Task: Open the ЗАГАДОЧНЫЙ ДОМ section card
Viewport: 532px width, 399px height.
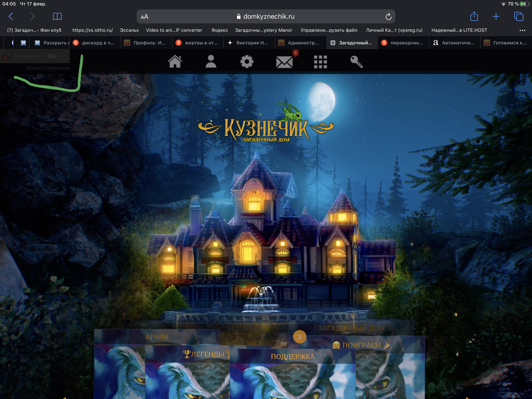Action: pyautogui.click(x=351, y=328)
